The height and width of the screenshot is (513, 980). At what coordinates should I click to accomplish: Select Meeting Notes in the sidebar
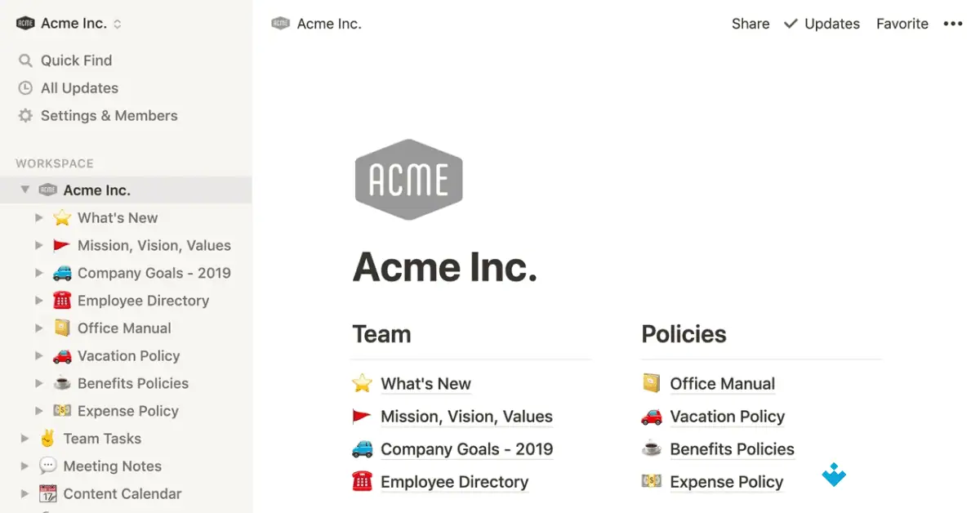click(112, 466)
